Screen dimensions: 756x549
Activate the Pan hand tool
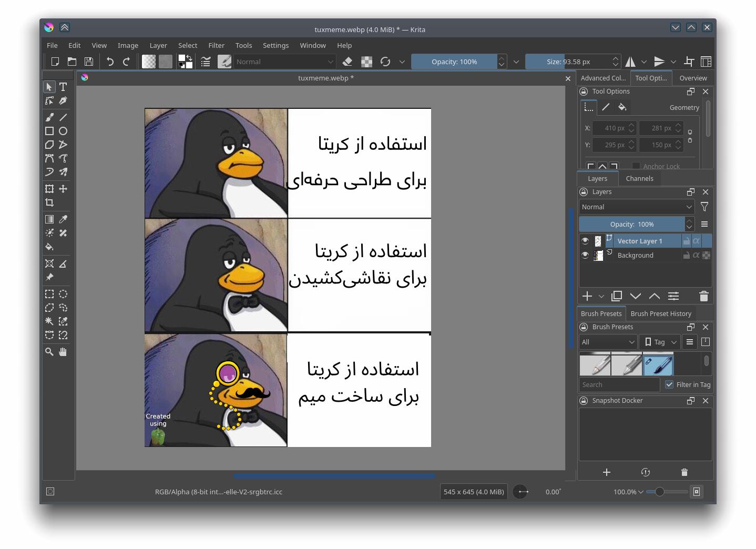63,352
